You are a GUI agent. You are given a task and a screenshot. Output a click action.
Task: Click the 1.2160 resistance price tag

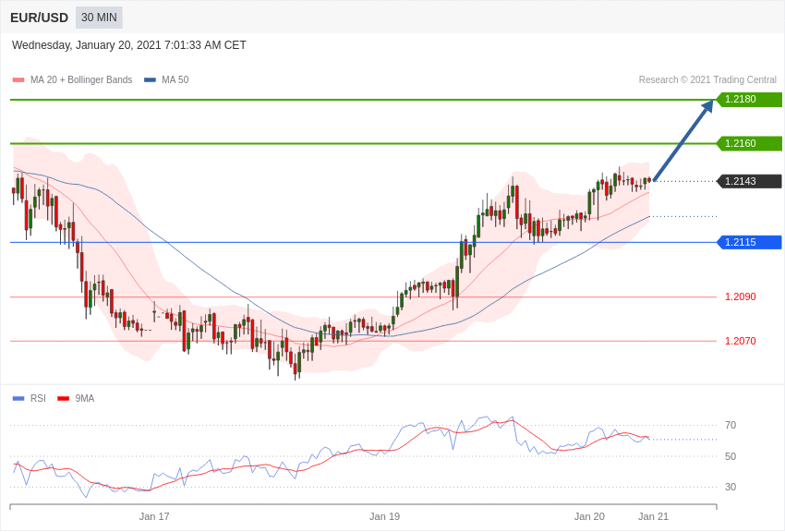pyautogui.click(x=750, y=143)
